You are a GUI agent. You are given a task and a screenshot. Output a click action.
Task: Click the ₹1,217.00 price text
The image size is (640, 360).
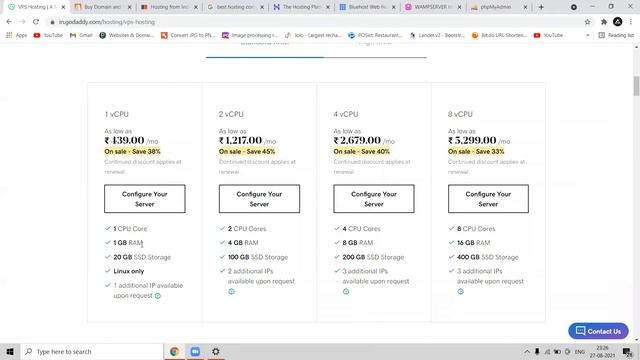(x=240, y=140)
